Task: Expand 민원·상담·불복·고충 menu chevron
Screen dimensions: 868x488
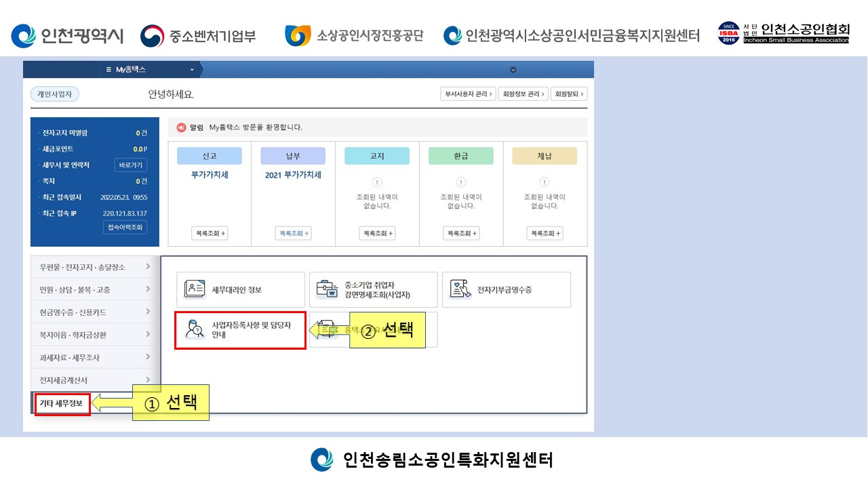Action: [x=148, y=289]
